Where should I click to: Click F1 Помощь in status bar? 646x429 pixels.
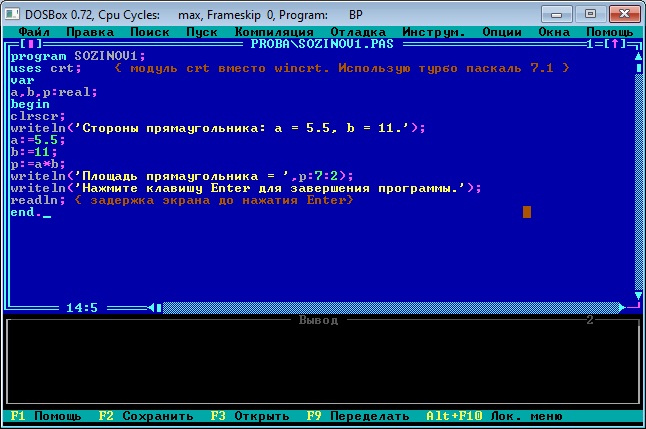(46, 416)
